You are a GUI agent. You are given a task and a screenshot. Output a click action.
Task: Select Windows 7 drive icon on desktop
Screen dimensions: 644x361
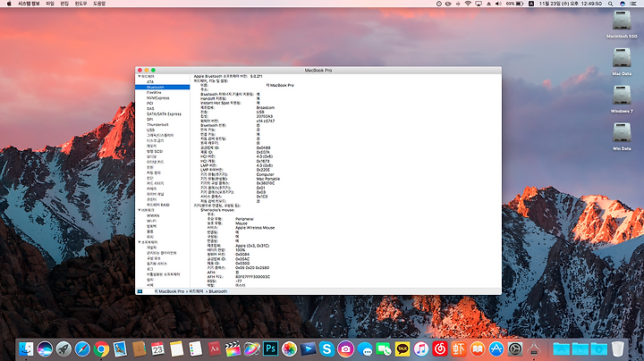pos(622,96)
